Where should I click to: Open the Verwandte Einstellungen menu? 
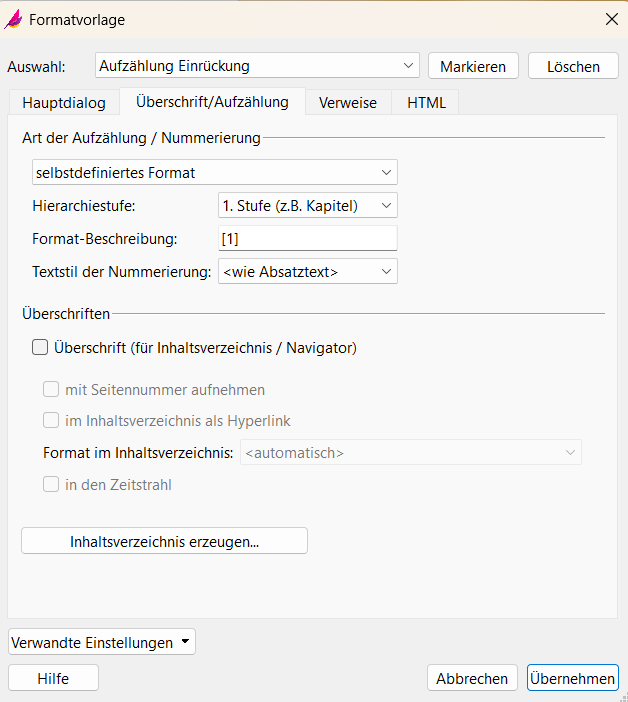[x=101, y=642]
